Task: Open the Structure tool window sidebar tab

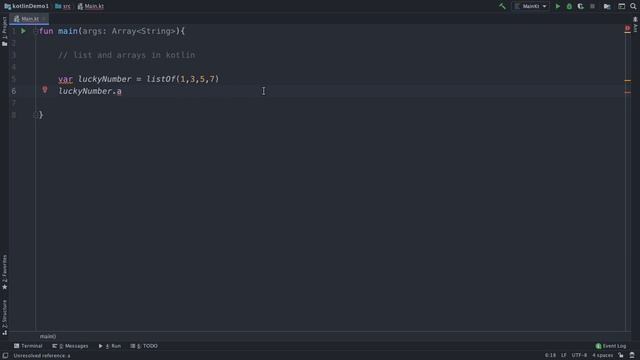Action: point(4,318)
